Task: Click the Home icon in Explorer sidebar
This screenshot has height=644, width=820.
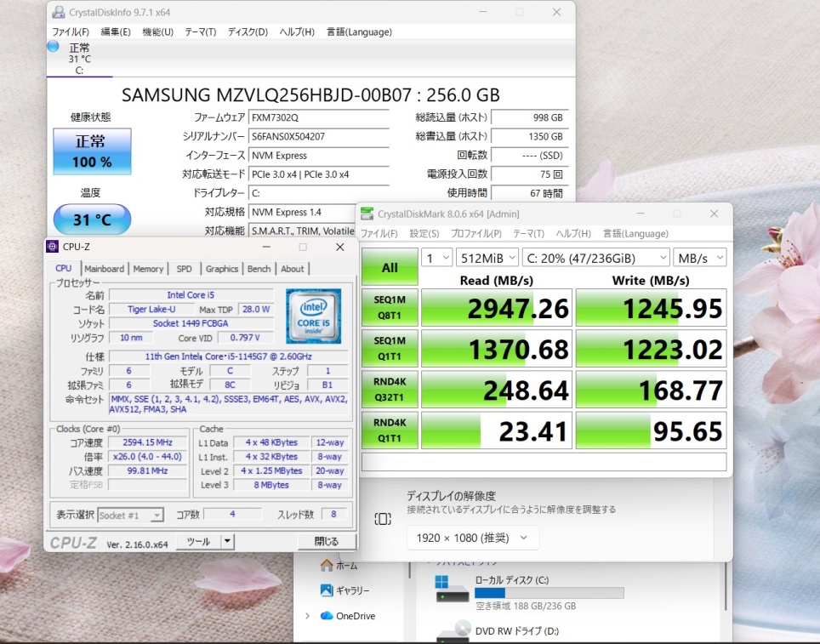Action: [x=327, y=566]
